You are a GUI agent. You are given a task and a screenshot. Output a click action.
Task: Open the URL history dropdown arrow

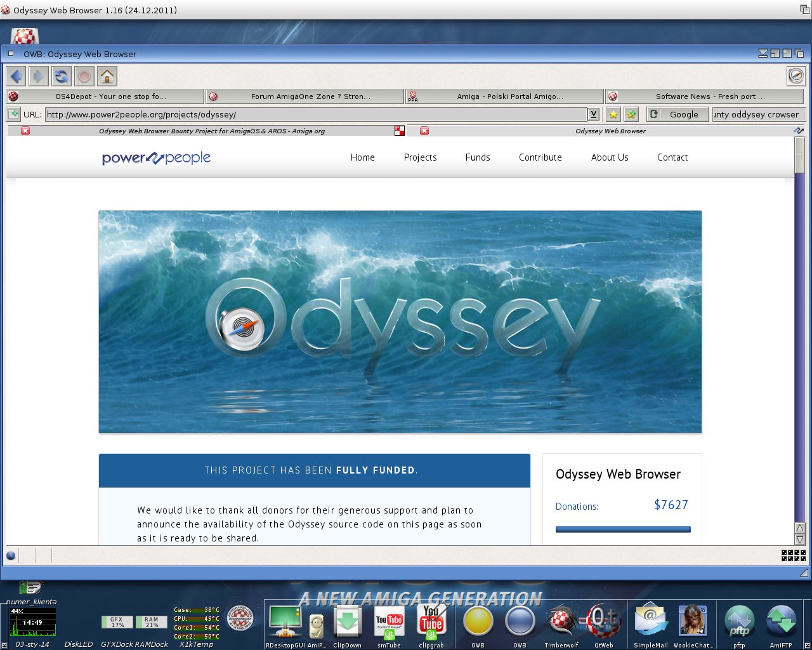click(593, 114)
